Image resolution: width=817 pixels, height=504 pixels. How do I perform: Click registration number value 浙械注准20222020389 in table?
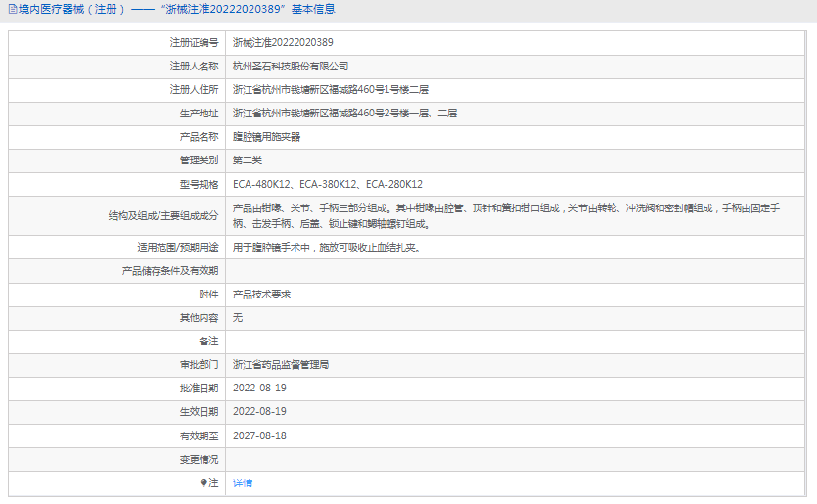click(283, 43)
